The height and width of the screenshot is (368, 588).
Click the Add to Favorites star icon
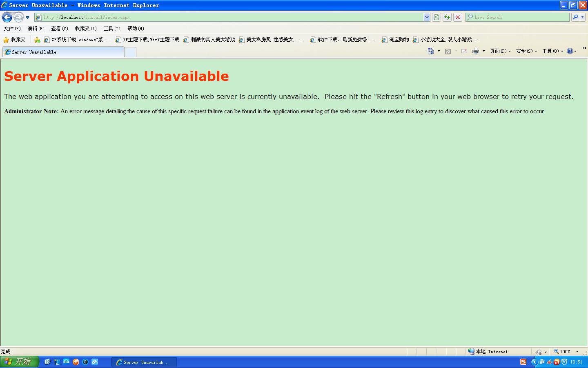(37, 40)
